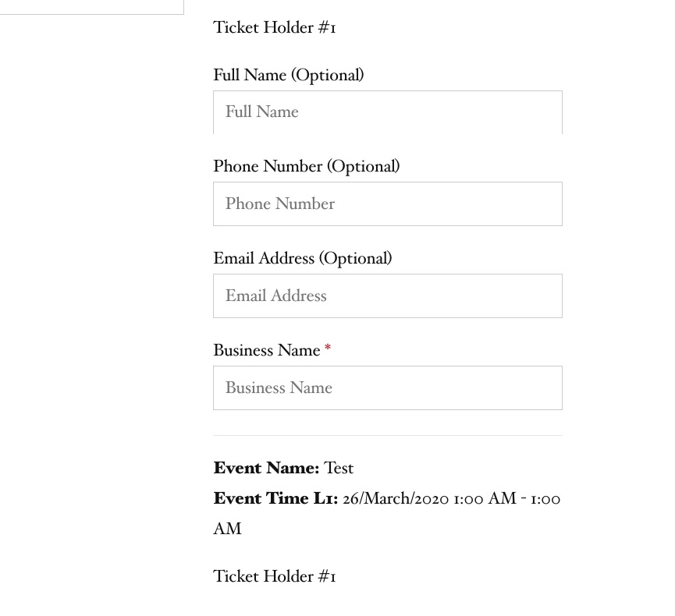Focus the Phone Number text box
Screen dimensions: 675x616
tap(387, 204)
